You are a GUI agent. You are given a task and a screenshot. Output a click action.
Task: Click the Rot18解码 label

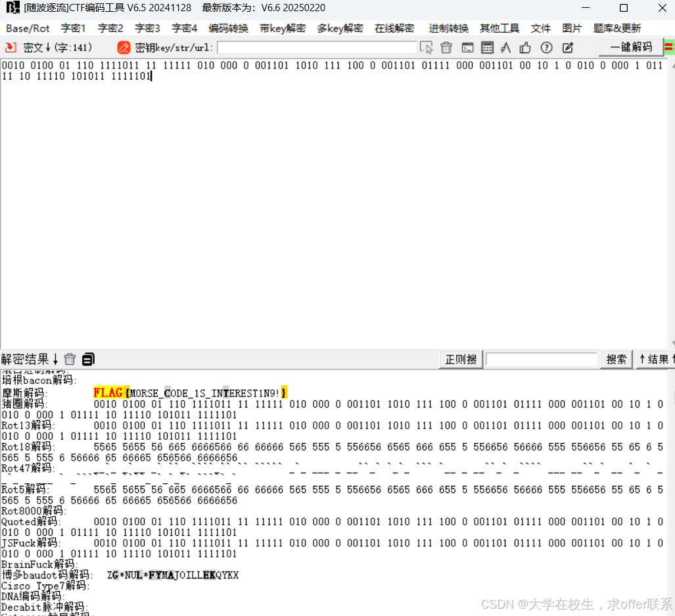click(x=28, y=447)
